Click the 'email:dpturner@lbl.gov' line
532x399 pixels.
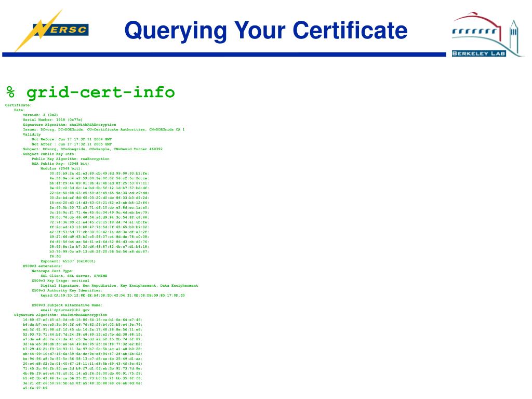click(x=65, y=310)
